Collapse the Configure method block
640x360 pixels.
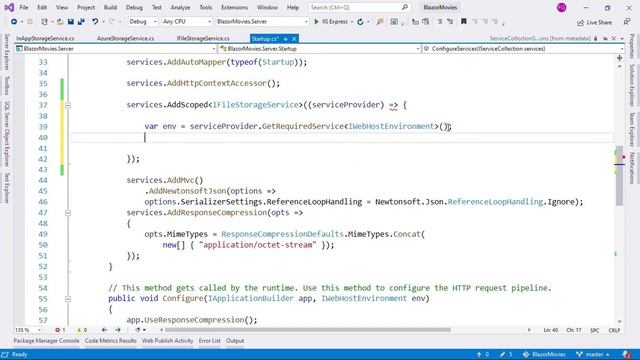68,299
